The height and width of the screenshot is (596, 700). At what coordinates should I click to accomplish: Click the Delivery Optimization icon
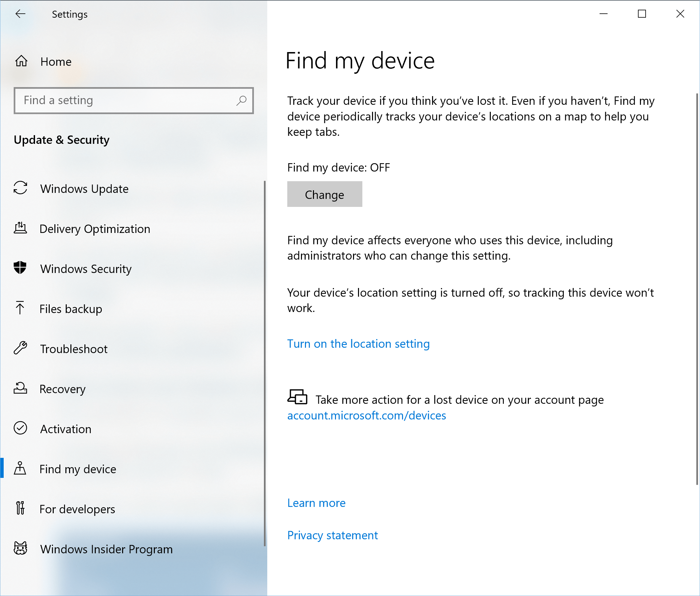20,228
